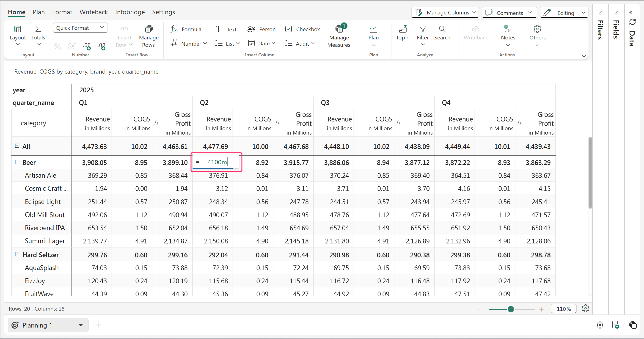This screenshot has height=339, width=644.
Task: Click the Manage Rows icon
Action: coord(149,29)
